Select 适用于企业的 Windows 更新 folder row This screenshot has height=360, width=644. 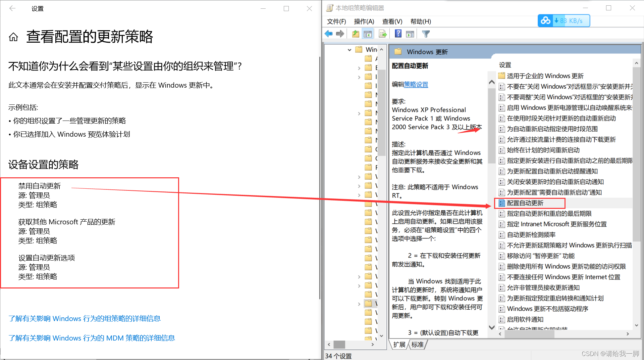point(545,76)
